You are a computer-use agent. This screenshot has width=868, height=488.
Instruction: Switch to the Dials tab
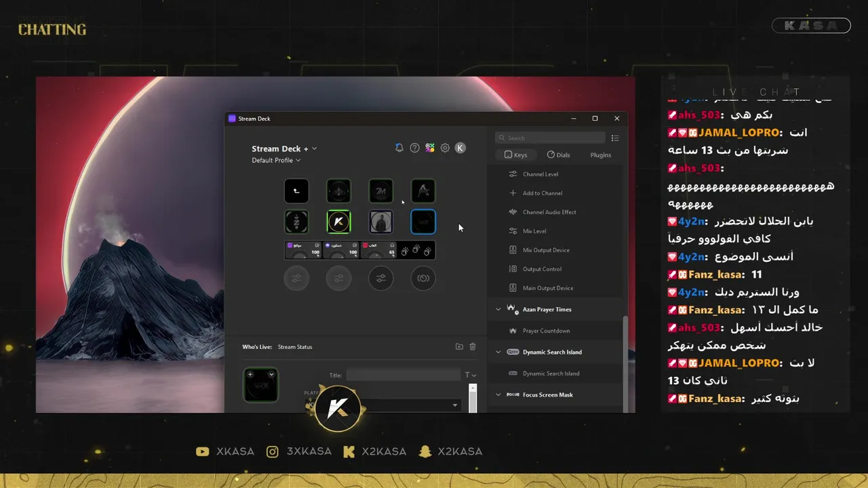coord(559,155)
